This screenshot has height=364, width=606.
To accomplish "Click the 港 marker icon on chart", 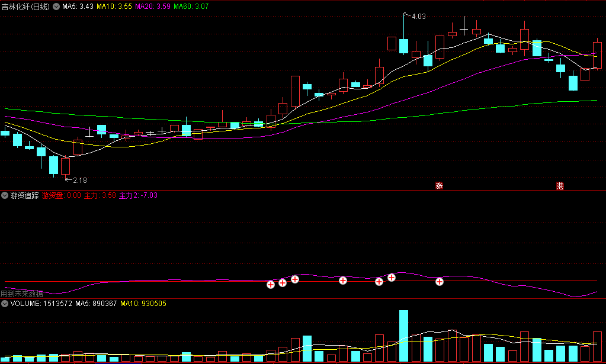I will click(560, 186).
